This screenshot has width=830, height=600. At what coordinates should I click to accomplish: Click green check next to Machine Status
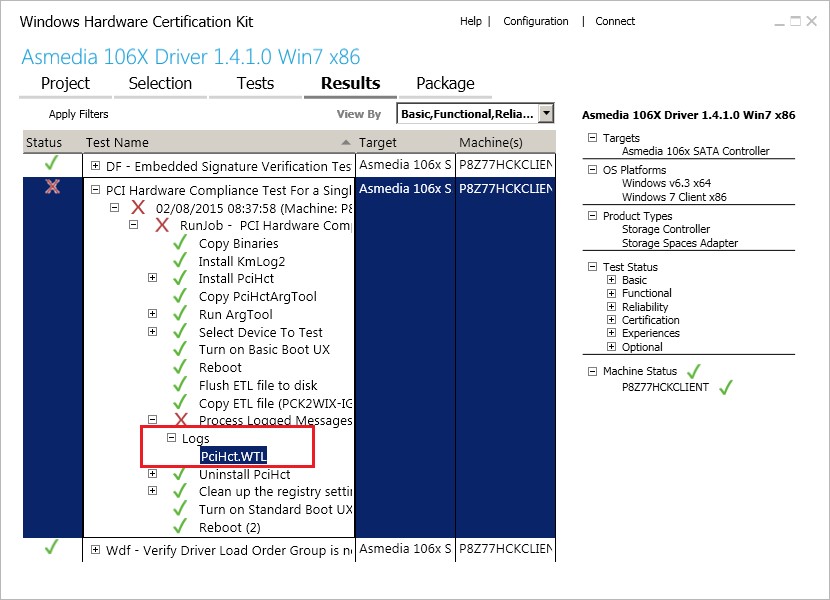click(693, 371)
